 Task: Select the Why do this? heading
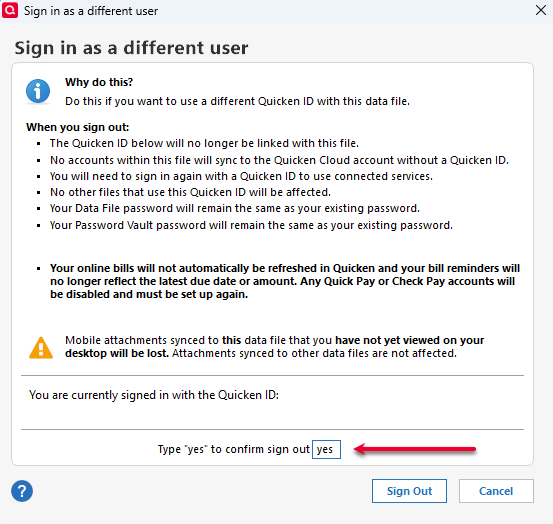click(x=99, y=82)
